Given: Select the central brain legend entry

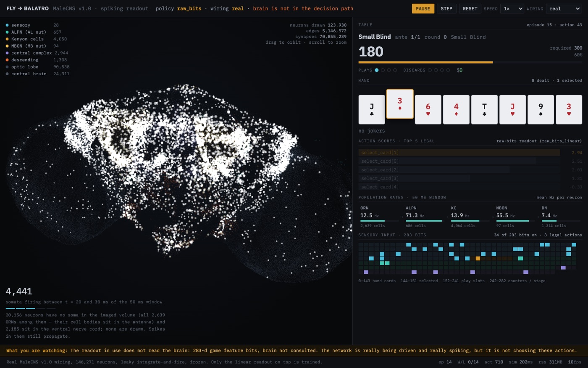Looking at the screenshot, I should click(x=37, y=74).
